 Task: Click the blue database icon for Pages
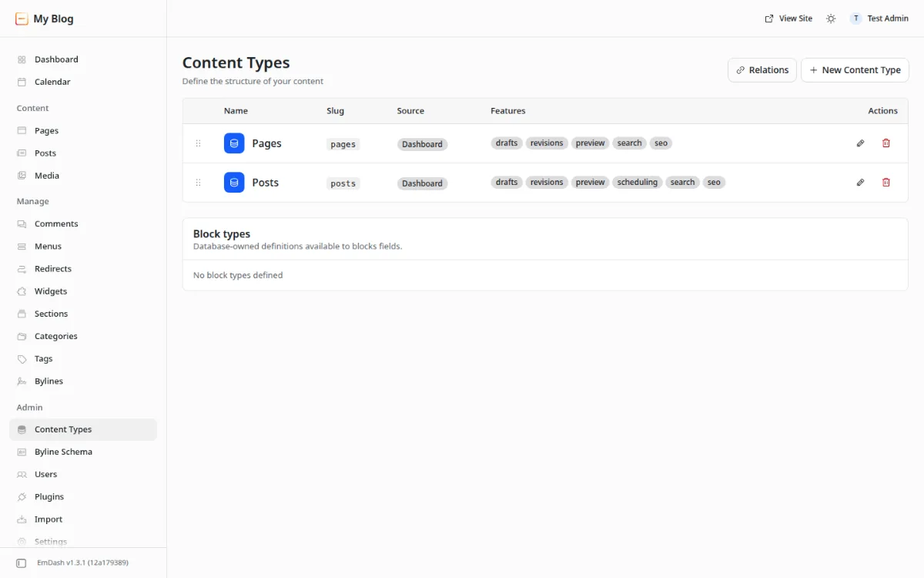click(x=234, y=143)
